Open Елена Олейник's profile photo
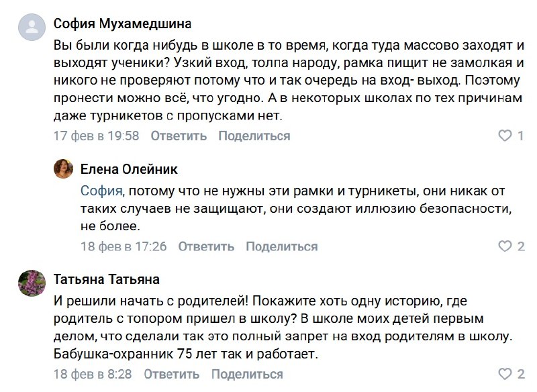 [63, 168]
